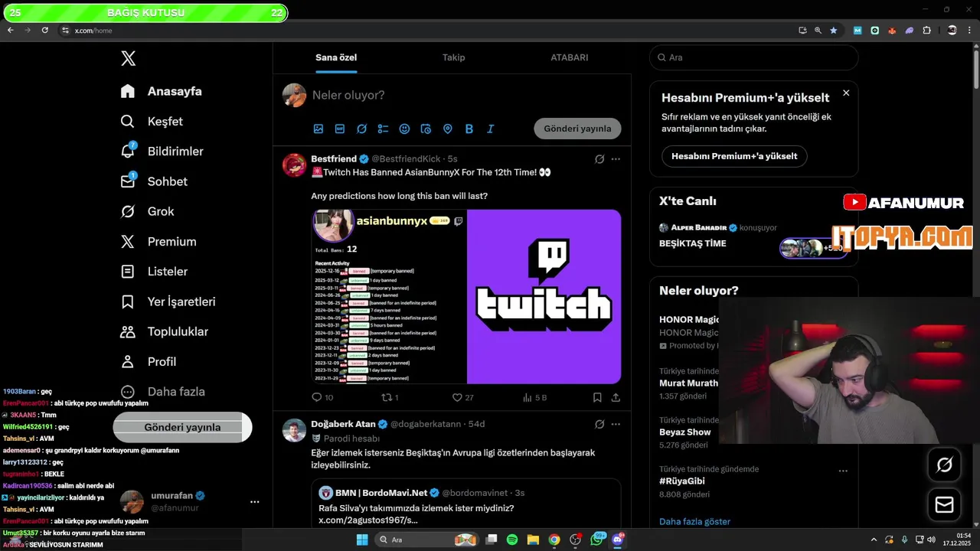This screenshot has height=551, width=980.
Task: Click composer Gönderi yayınla button
Action: pos(577,129)
